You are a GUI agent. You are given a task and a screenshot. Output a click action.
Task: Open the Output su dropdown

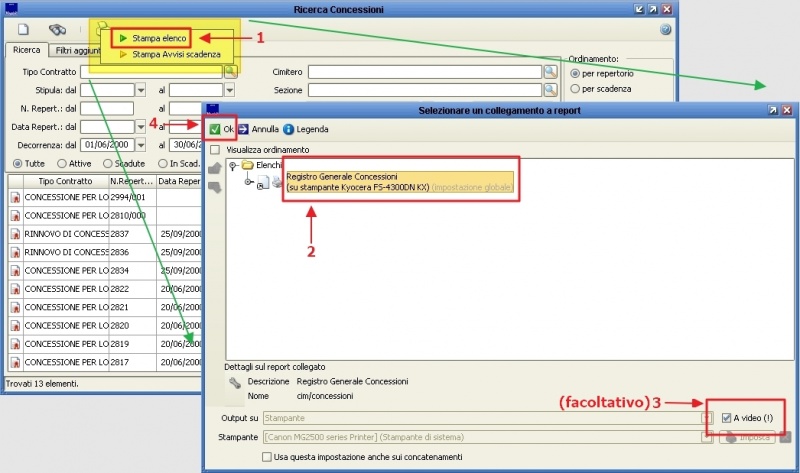click(707, 418)
